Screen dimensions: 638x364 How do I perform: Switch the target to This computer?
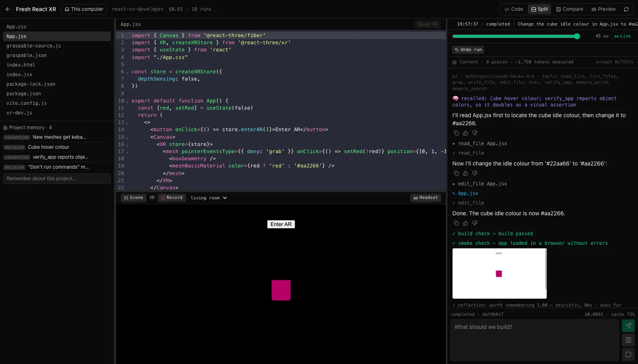[84, 9]
